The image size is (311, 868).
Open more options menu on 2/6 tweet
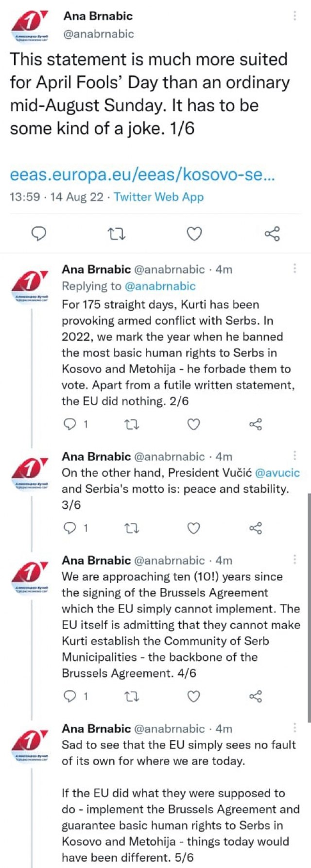[x=294, y=268]
